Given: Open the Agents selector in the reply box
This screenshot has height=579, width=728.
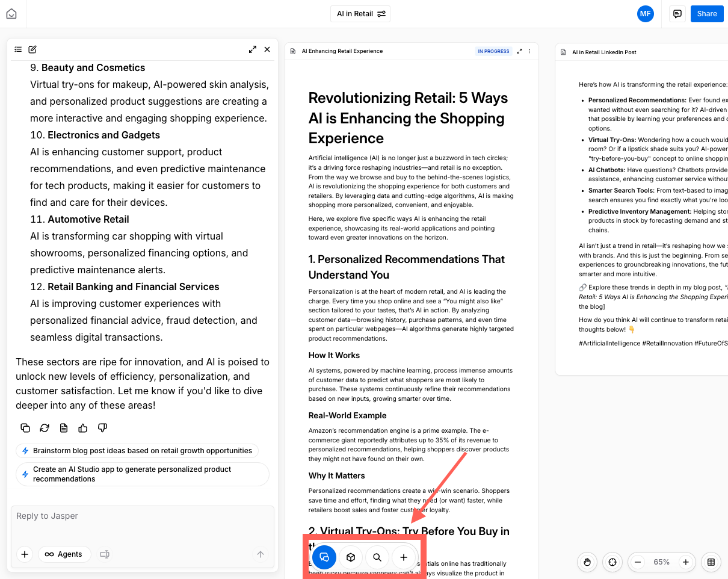Looking at the screenshot, I should point(64,554).
